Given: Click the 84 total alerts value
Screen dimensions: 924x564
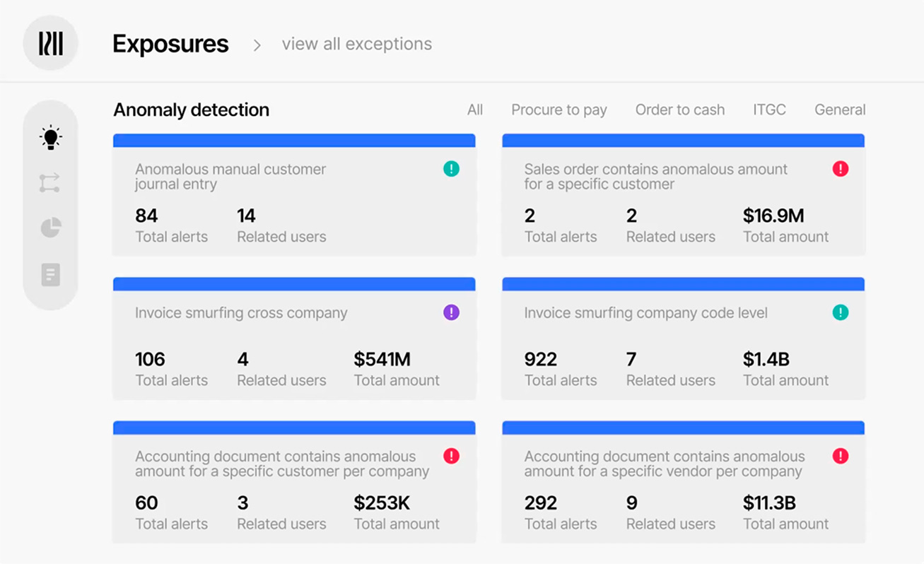Looking at the screenshot, I should (x=146, y=216).
